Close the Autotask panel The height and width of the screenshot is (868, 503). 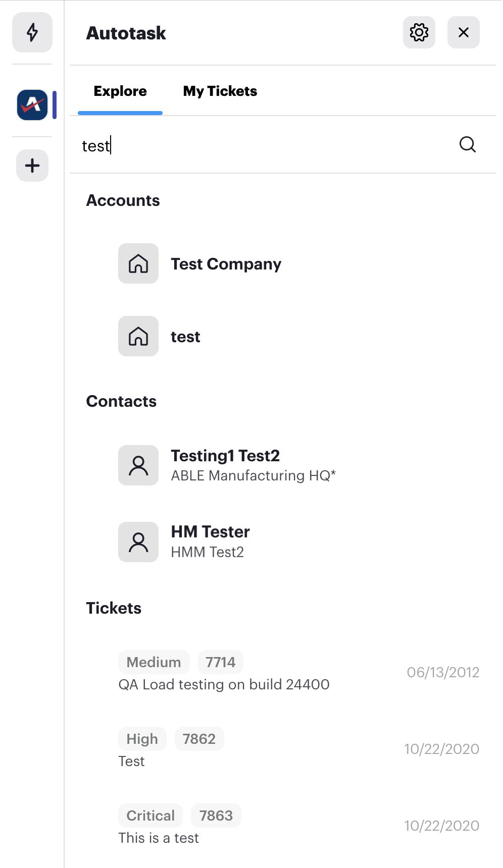coord(464,32)
